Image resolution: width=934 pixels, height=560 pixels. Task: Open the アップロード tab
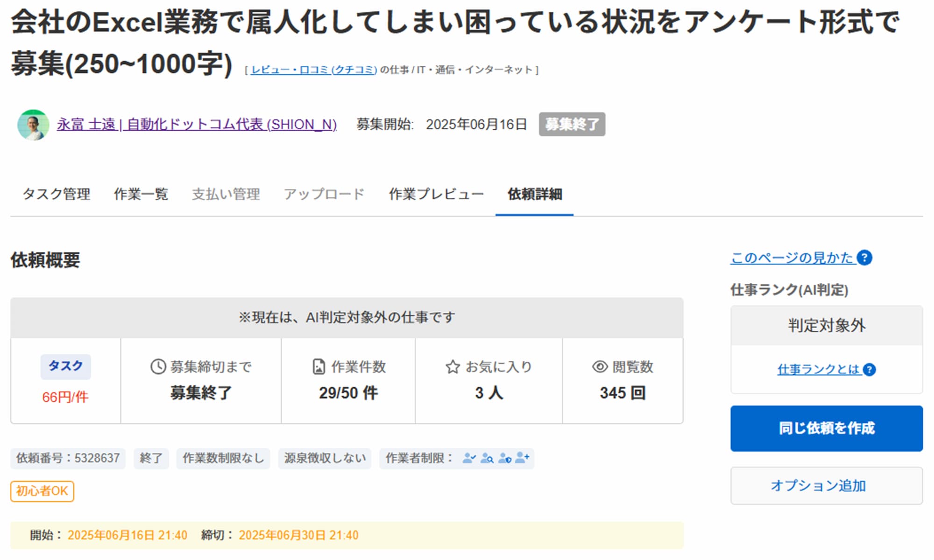(x=324, y=195)
